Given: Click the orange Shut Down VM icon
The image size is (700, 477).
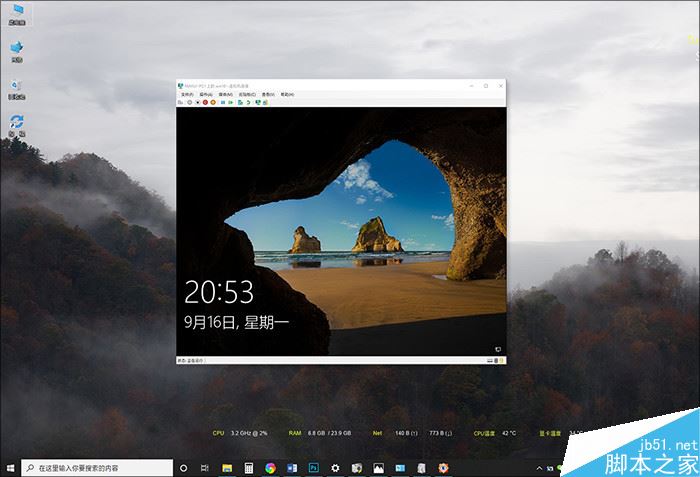Looking at the screenshot, I should (213, 102).
